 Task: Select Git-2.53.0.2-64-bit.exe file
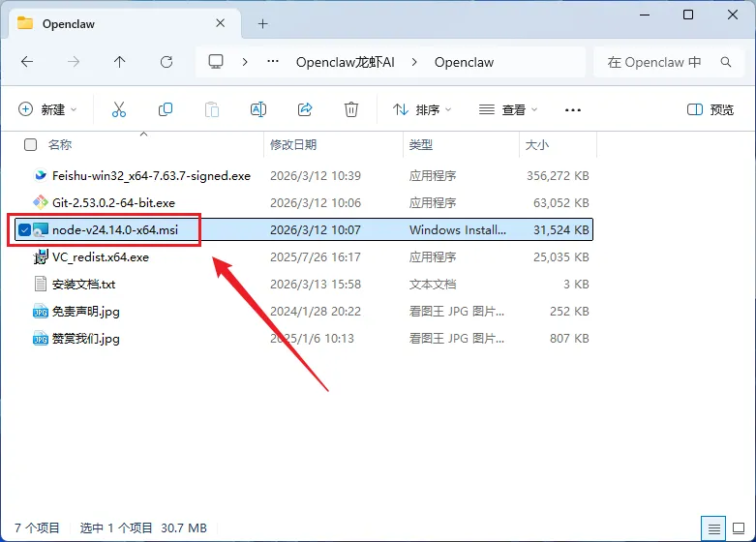114,203
